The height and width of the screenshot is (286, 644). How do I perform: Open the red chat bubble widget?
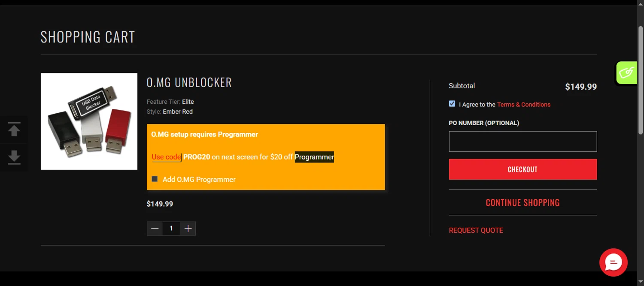click(x=614, y=262)
